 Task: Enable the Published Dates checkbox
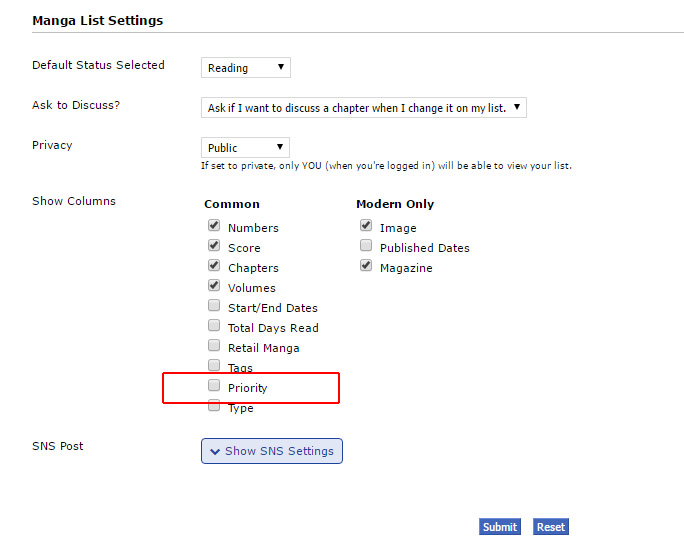[x=366, y=246]
